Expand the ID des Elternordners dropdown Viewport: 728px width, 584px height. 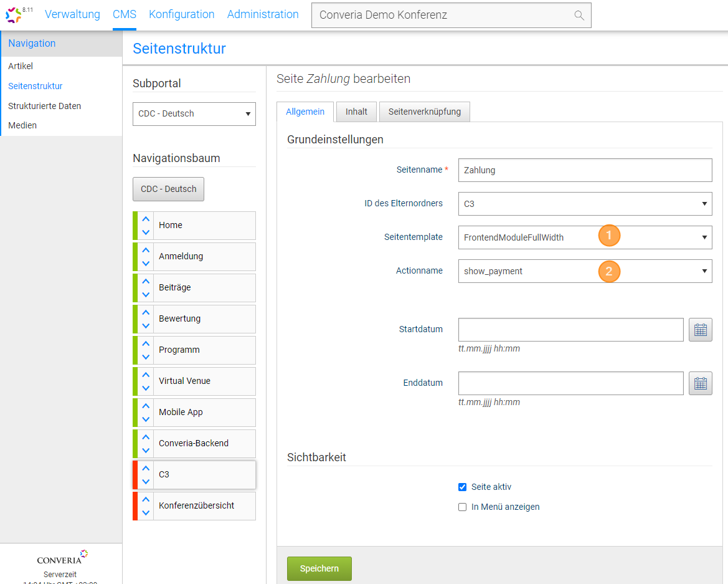(x=585, y=204)
